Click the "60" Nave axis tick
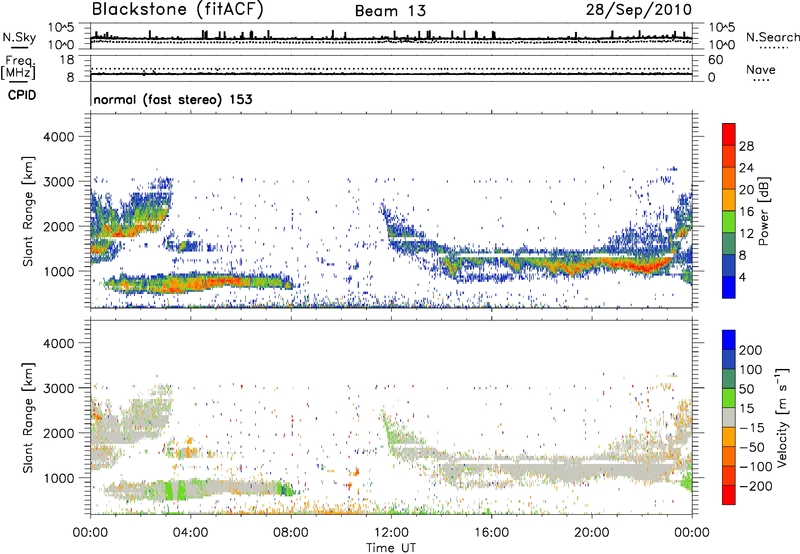 [x=715, y=60]
